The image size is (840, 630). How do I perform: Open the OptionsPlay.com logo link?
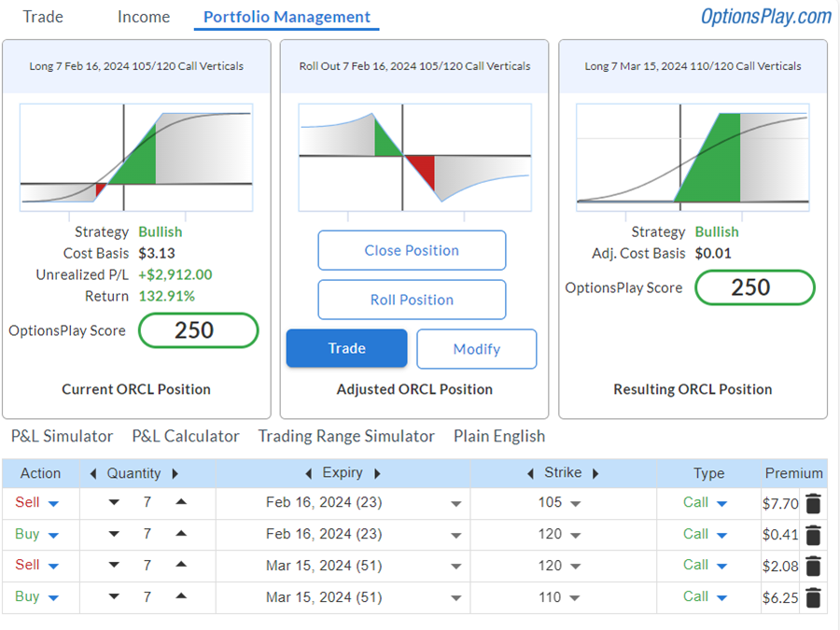tap(766, 17)
